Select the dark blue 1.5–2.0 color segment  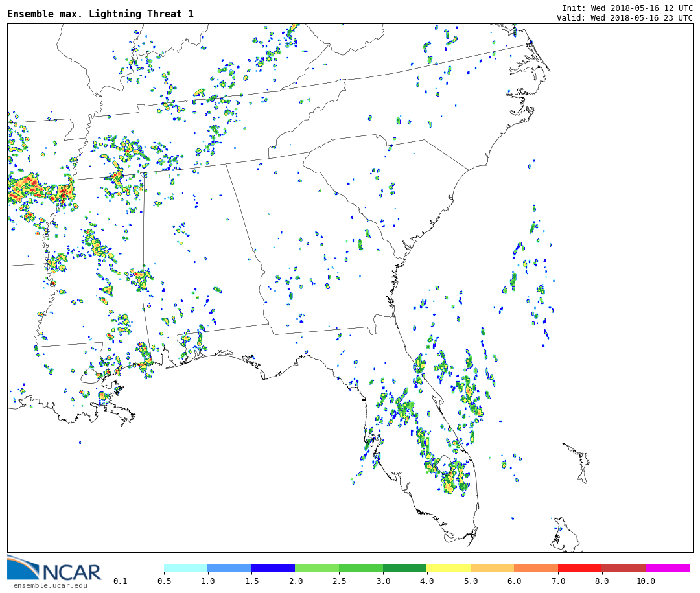coord(273,568)
